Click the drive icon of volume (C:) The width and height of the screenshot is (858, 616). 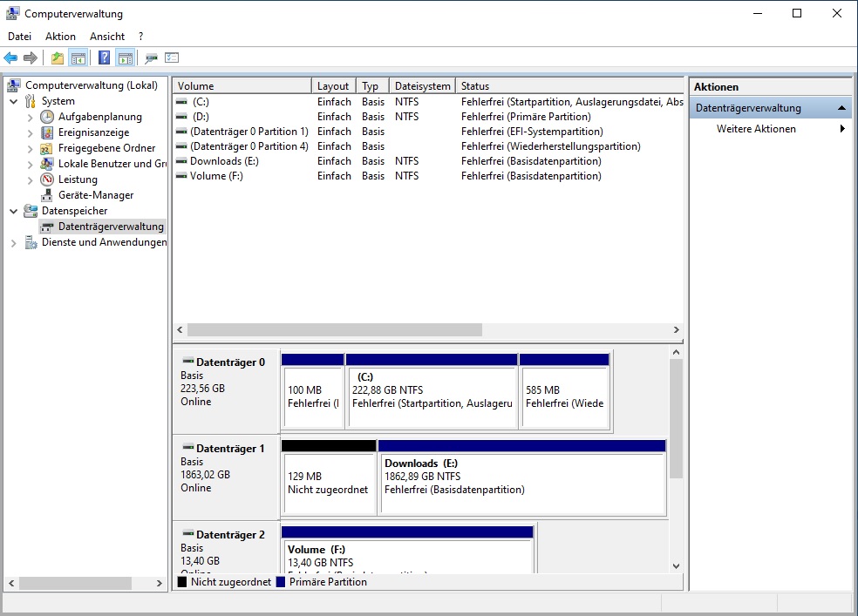[x=181, y=102]
